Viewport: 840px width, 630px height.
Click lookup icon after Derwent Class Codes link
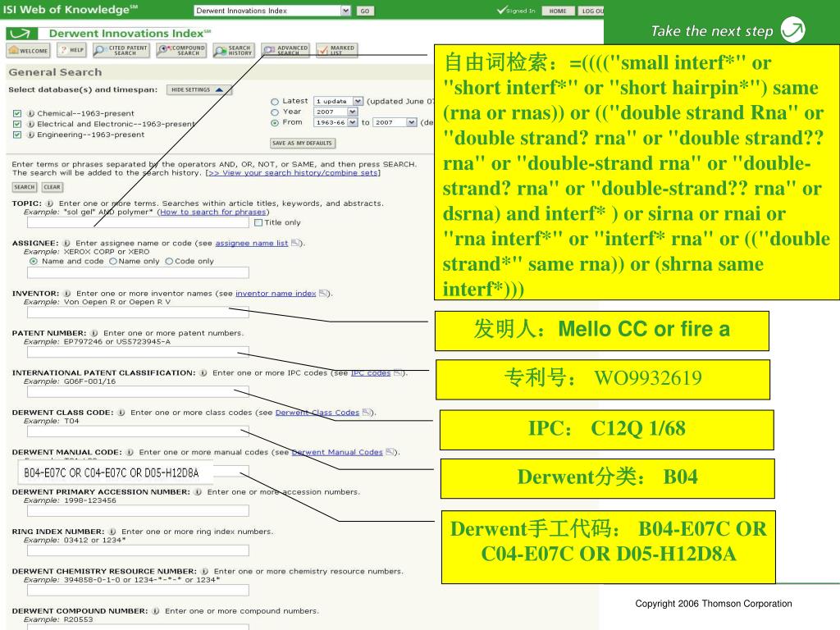[367, 413]
